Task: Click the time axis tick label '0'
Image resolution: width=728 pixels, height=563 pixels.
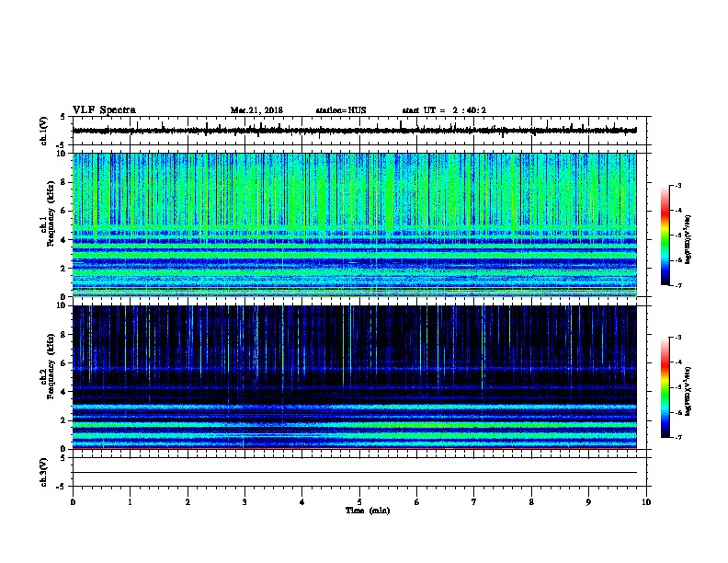Action: point(73,502)
